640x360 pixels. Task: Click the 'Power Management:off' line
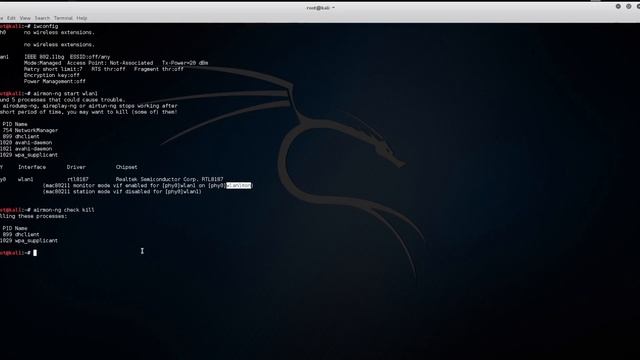click(55, 81)
